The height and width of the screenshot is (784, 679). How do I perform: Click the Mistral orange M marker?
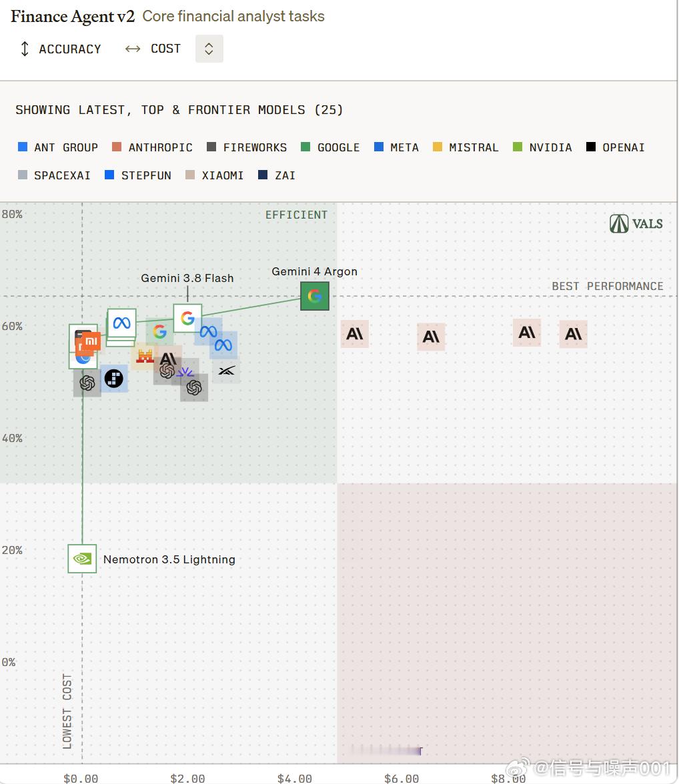coord(145,356)
